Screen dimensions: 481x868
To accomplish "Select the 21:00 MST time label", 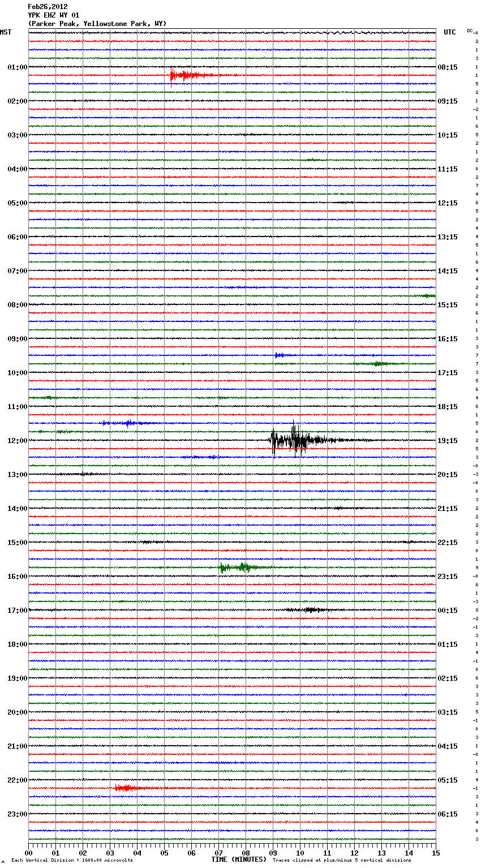I will (x=18, y=746).
